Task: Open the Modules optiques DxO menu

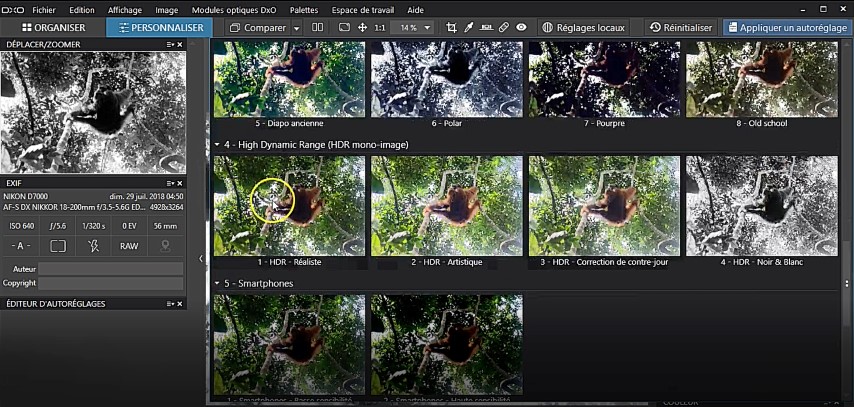Action: (x=234, y=10)
